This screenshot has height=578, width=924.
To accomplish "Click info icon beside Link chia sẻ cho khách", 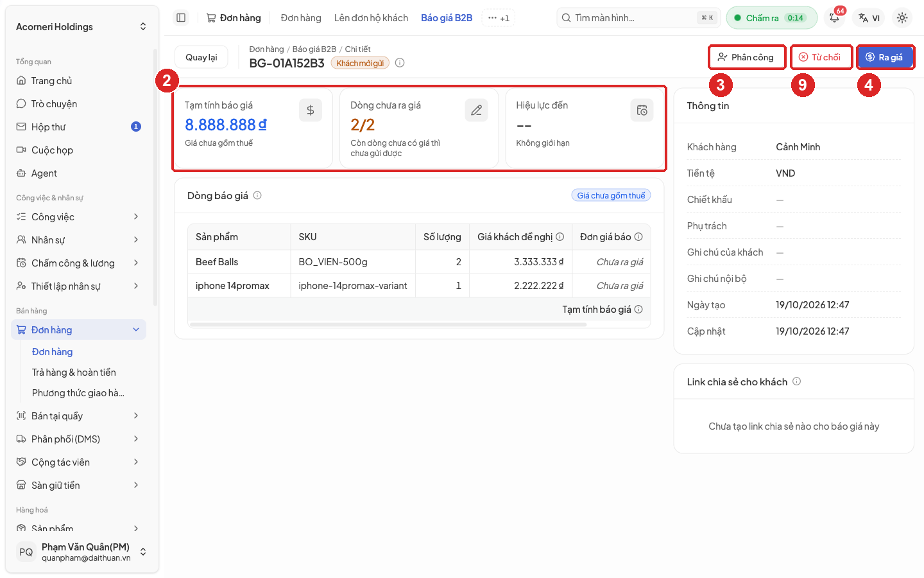I will [796, 381].
